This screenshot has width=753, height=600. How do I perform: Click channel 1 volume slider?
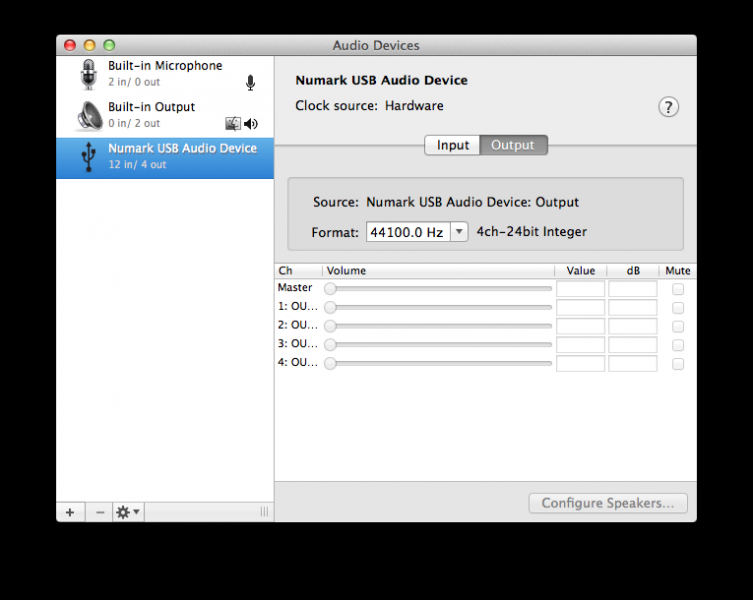(438, 307)
